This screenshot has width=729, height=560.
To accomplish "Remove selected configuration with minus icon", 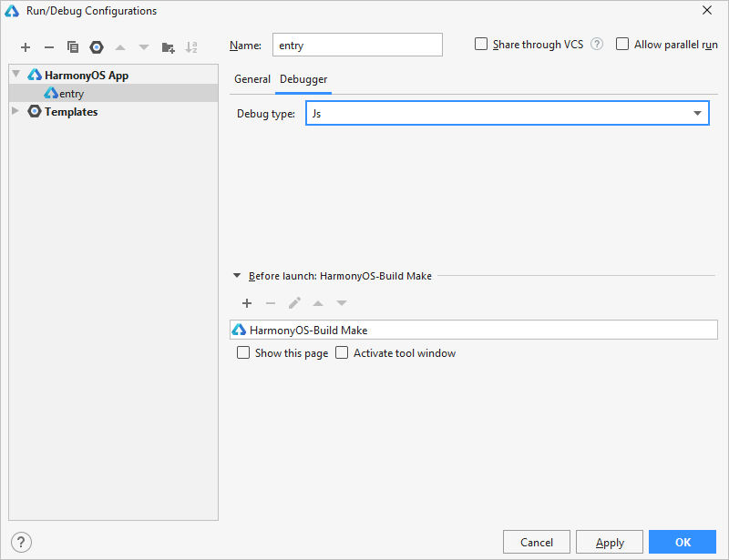I will tap(49, 47).
